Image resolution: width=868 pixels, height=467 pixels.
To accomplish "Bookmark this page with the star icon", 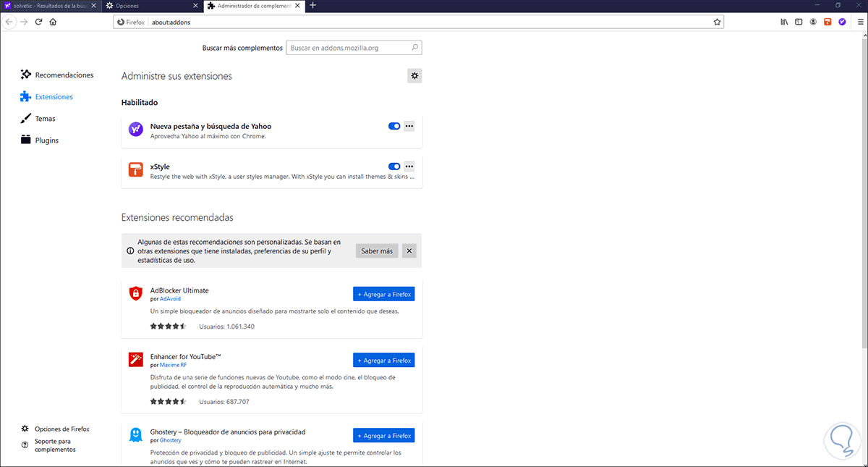I will [x=717, y=22].
